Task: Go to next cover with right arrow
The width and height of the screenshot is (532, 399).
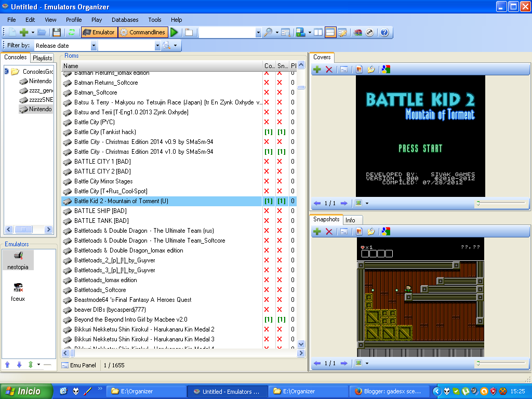Action: click(x=344, y=203)
